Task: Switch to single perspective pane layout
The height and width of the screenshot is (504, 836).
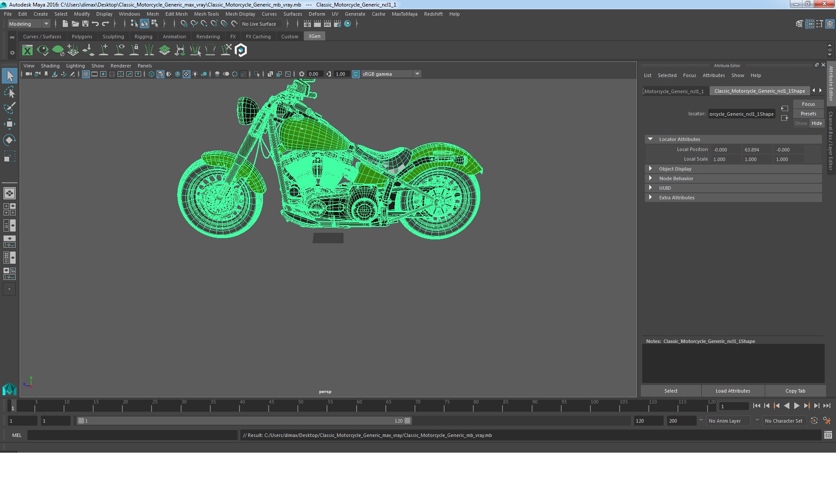Action: click(x=10, y=193)
